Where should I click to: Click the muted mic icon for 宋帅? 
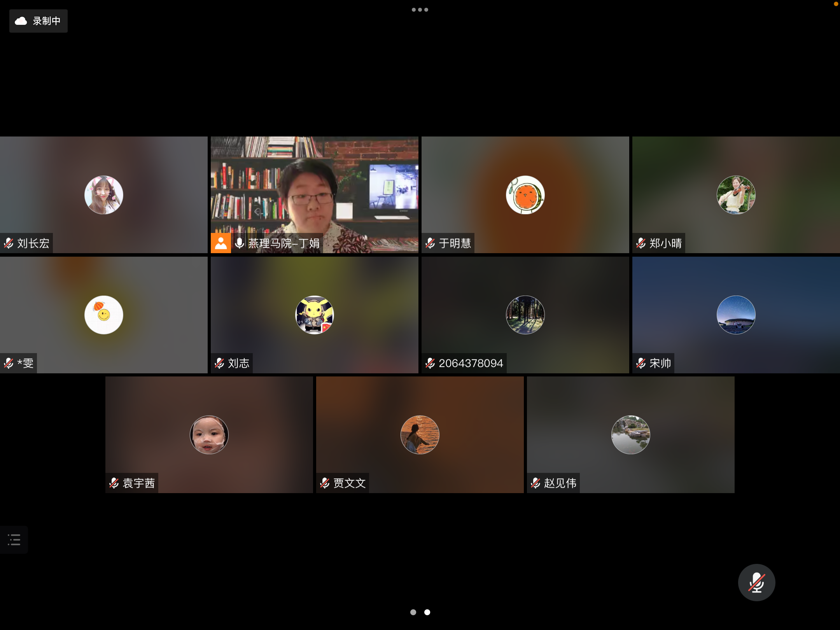point(641,363)
